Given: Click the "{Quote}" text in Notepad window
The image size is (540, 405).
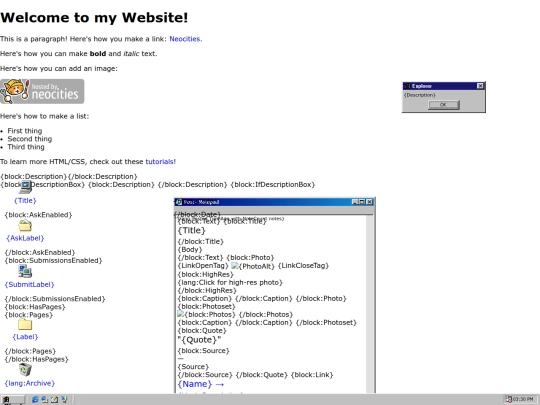Looking at the screenshot, I should pos(199,340).
